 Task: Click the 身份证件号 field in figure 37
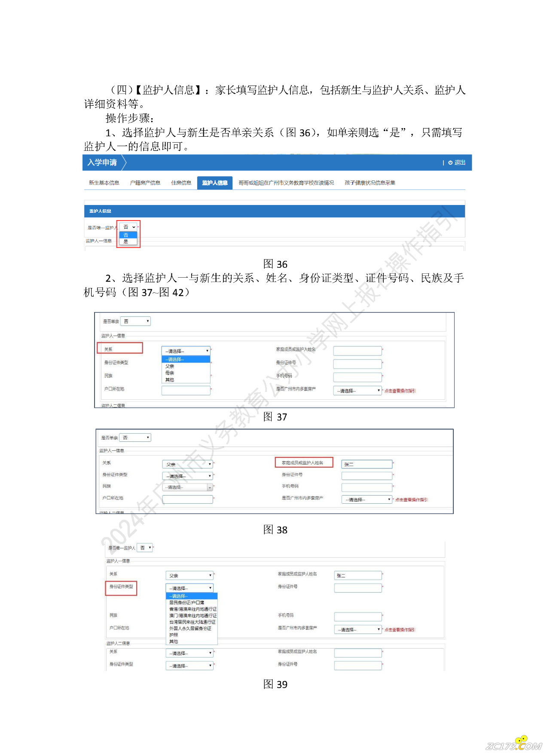[x=357, y=364]
